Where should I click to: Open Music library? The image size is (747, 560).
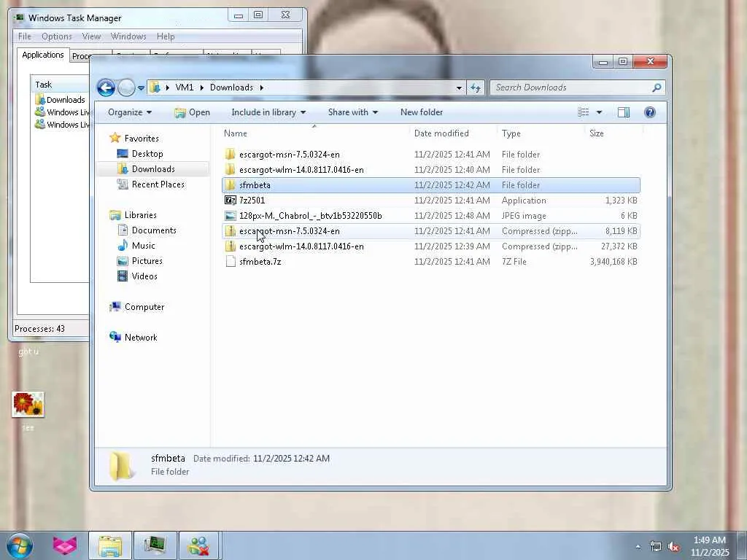[x=143, y=246]
